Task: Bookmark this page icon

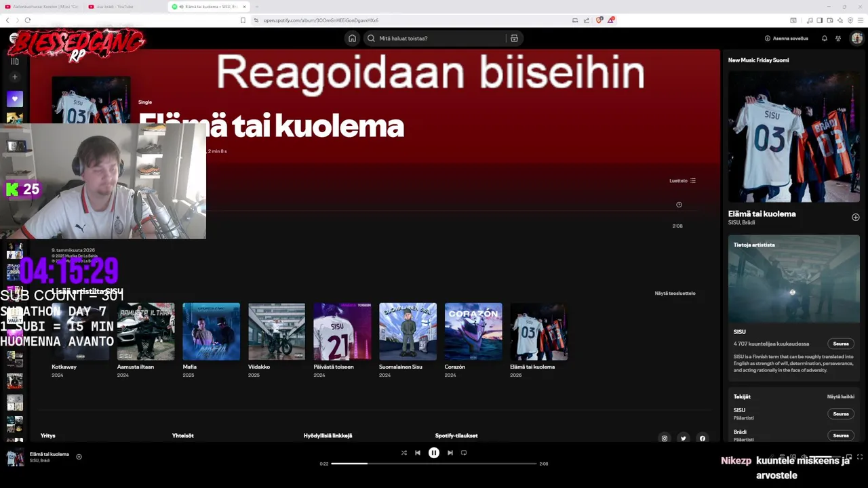Action: click(x=243, y=20)
